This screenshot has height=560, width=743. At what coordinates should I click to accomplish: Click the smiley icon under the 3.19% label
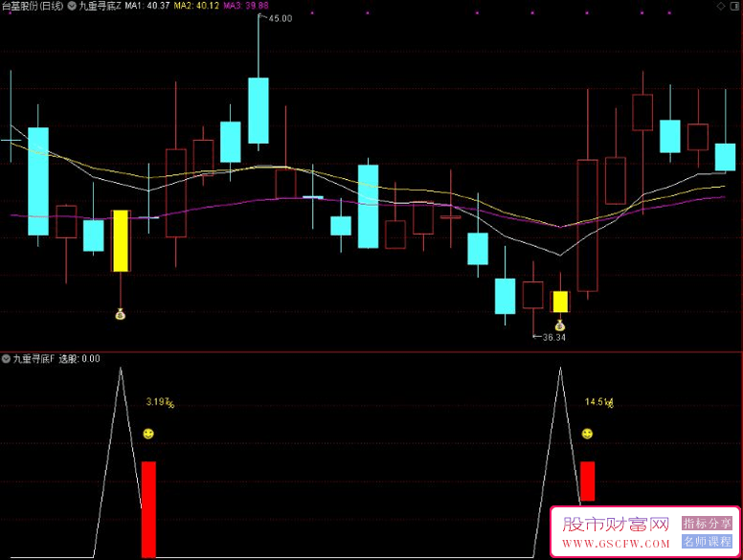tap(148, 434)
